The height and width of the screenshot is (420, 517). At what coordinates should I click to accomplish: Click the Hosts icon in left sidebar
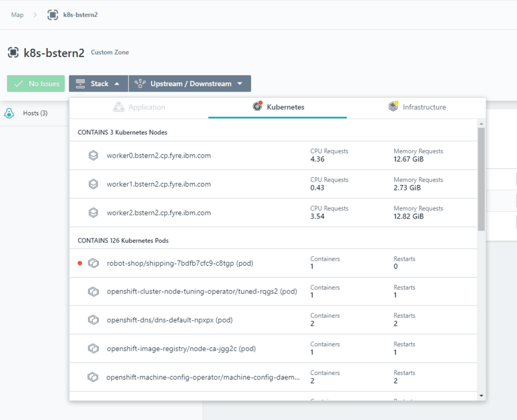pyautogui.click(x=9, y=114)
